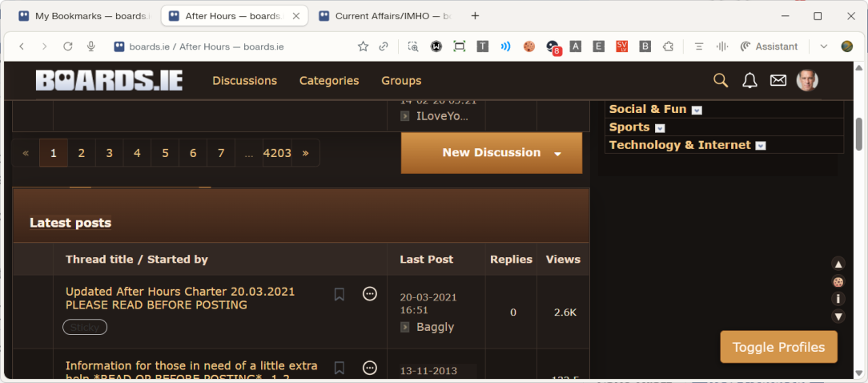The height and width of the screenshot is (383, 868).
Task: Close the After Hours tab
Action: coord(296,16)
